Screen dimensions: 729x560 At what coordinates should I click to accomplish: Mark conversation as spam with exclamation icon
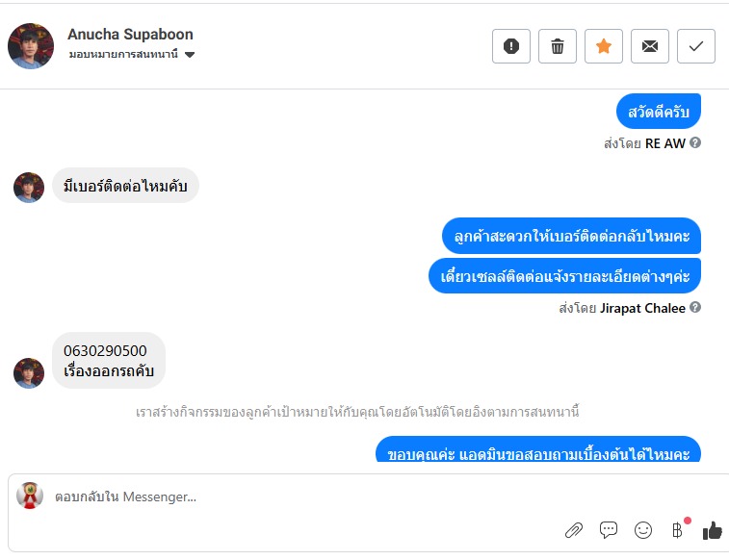pos(511,46)
